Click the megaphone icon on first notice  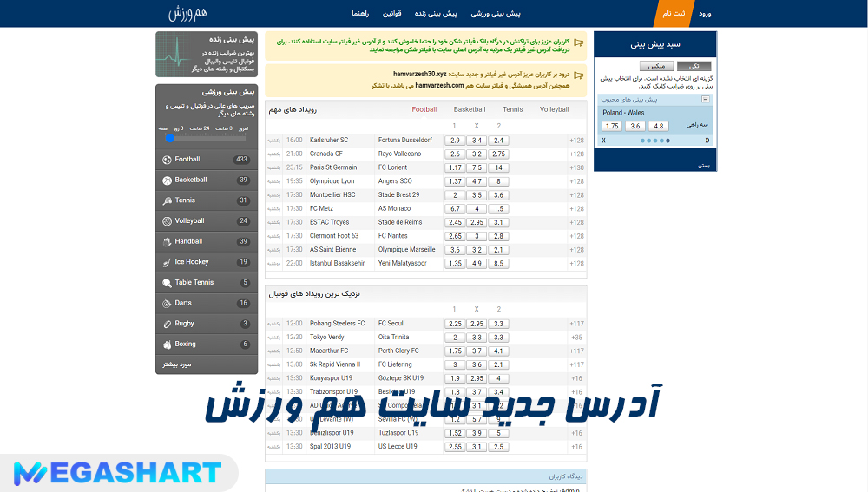pos(578,42)
